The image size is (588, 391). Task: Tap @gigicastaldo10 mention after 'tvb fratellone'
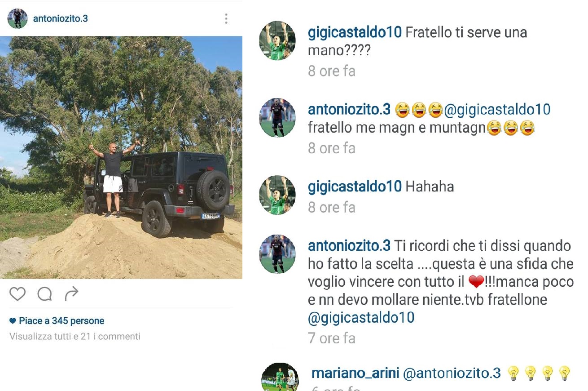(361, 318)
